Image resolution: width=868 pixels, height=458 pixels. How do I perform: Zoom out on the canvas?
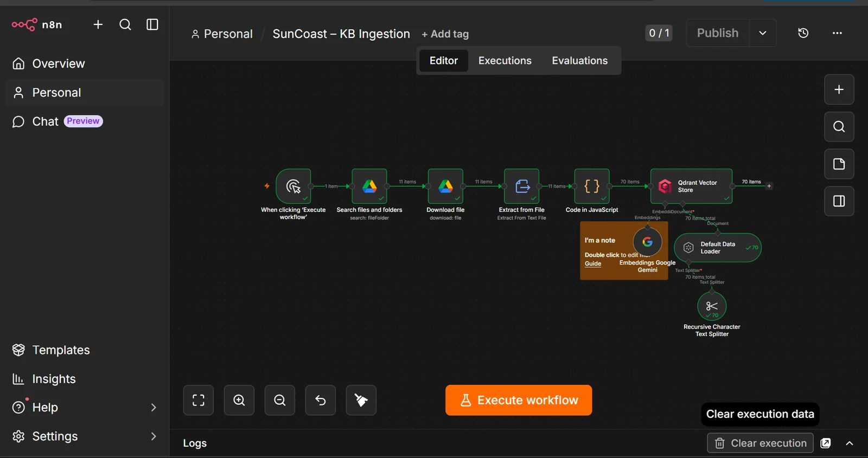point(280,401)
